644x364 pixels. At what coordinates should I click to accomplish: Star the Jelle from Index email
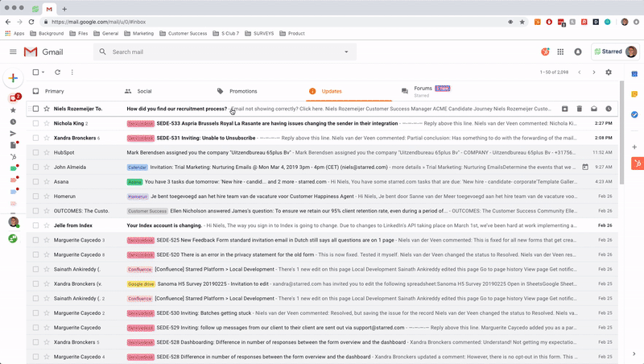coord(47,225)
